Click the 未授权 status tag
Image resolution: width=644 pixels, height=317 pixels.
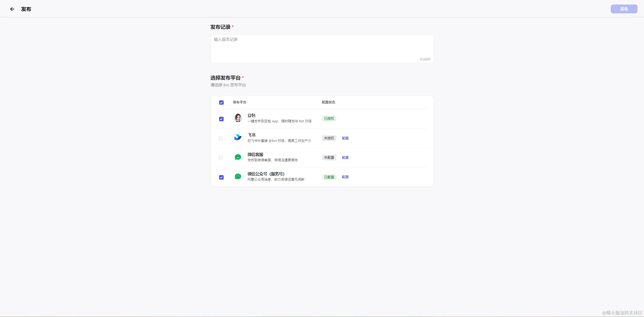329,138
